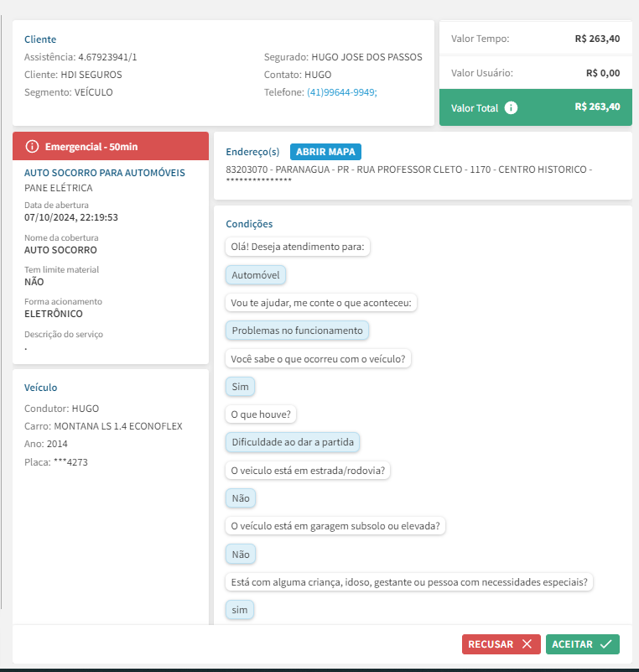639x672 pixels.
Task: Call the phone number (41)99644-9949
Action: pyautogui.click(x=342, y=92)
